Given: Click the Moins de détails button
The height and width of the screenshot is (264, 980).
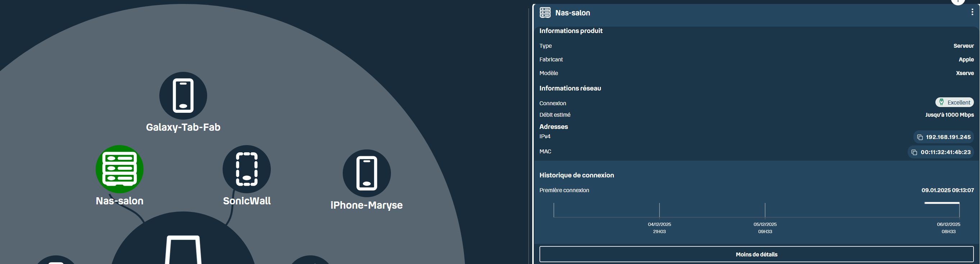Looking at the screenshot, I should (x=756, y=254).
